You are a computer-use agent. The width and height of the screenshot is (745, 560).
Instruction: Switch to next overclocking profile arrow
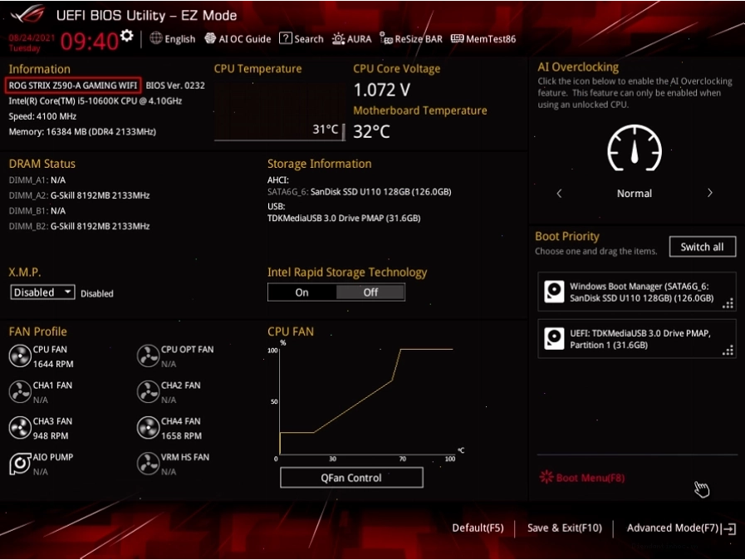point(709,193)
